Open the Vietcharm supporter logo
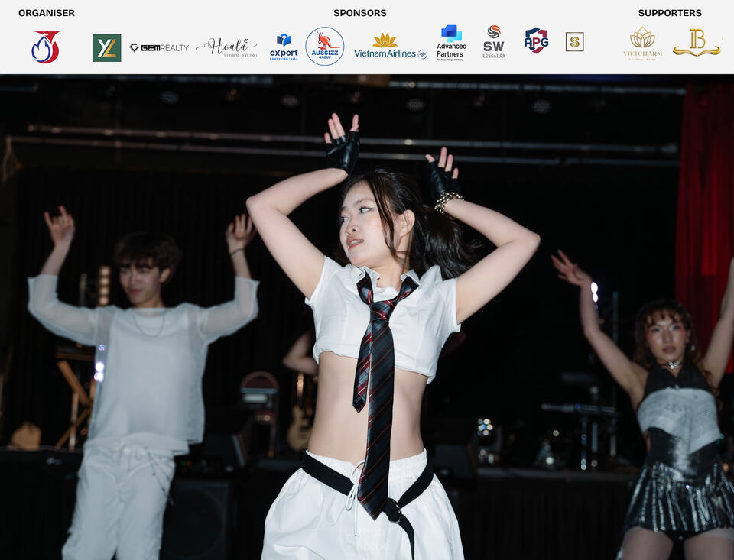This screenshot has height=560, width=734. click(x=643, y=44)
